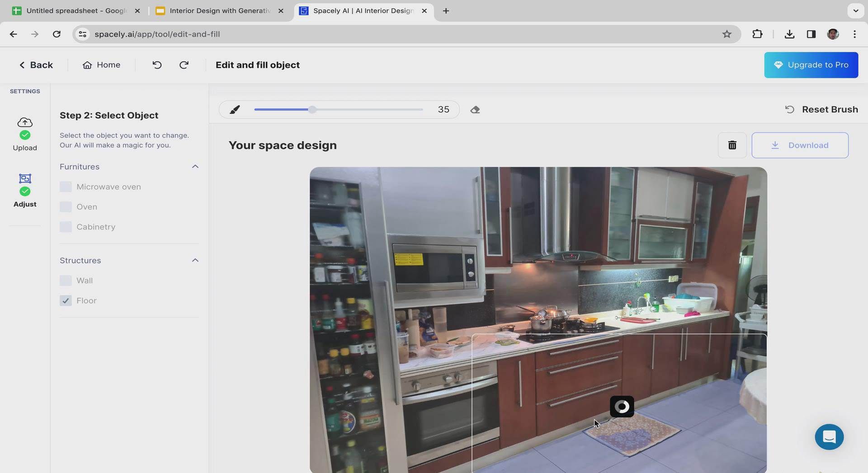Viewport: 868px width, 473px height.
Task: Open the Upload step in sidebar
Action: coord(25,134)
